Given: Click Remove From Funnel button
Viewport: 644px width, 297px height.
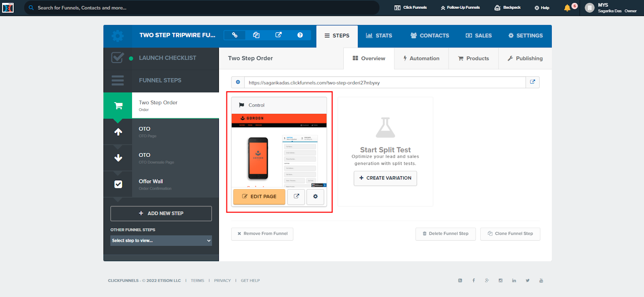Looking at the screenshot, I should [x=262, y=234].
